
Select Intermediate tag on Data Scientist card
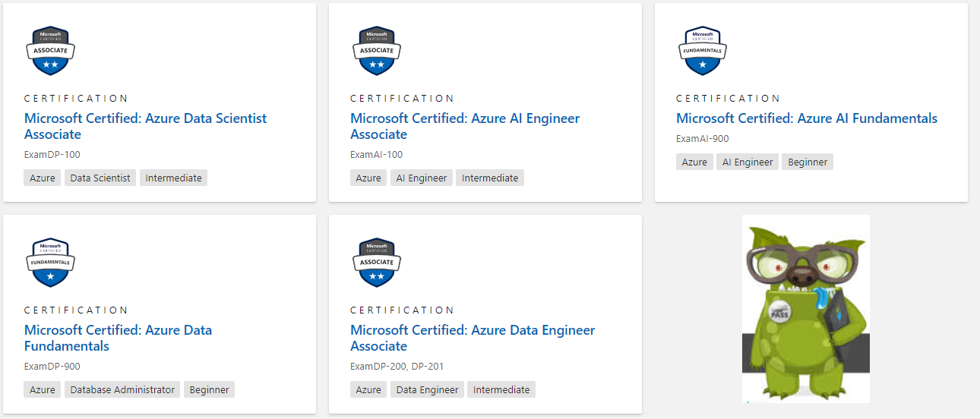click(x=174, y=178)
